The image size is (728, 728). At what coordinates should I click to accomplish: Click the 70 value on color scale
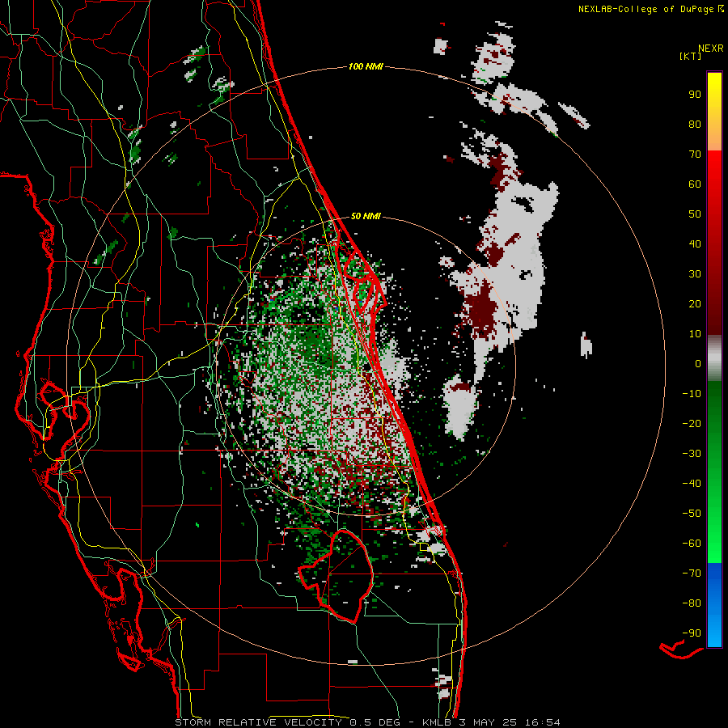(695, 154)
